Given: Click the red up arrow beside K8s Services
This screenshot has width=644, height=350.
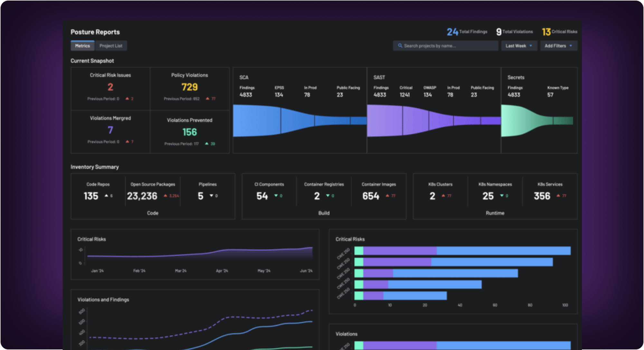Looking at the screenshot, I should click(x=558, y=196).
